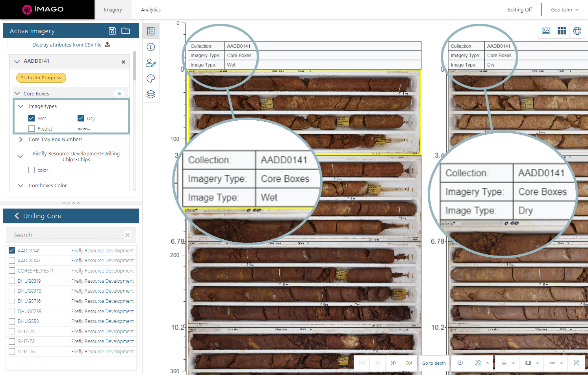Viewport: 588px width, 375px height.
Task: Open the tools wrench icon
Action: tap(478, 363)
